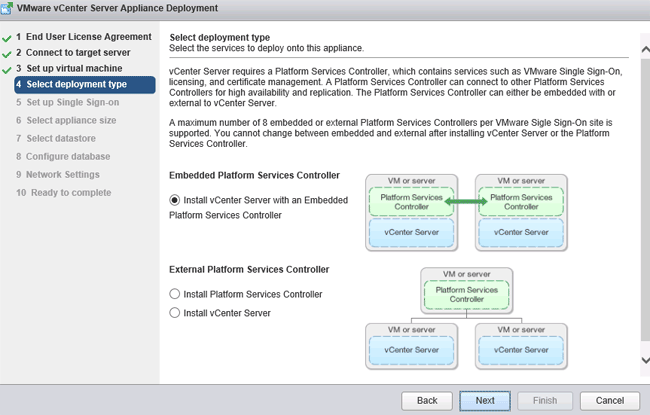Click the green checkmark beside Set up virtual machine
The image size is (650, 415).
(x=7, y=70)
